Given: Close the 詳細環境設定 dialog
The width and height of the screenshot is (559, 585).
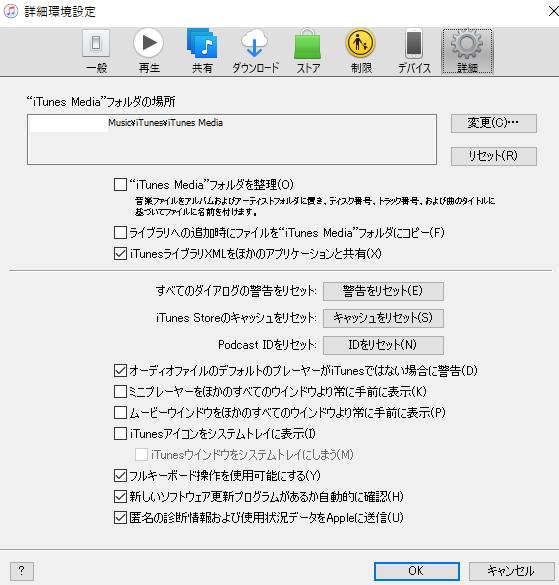Looking at the screenshot, I should 553,11.
